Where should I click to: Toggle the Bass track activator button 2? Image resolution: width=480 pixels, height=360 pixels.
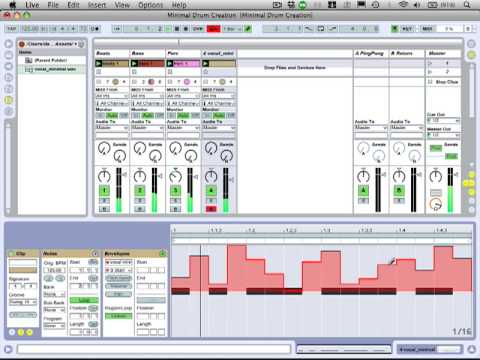pos(140,191)
